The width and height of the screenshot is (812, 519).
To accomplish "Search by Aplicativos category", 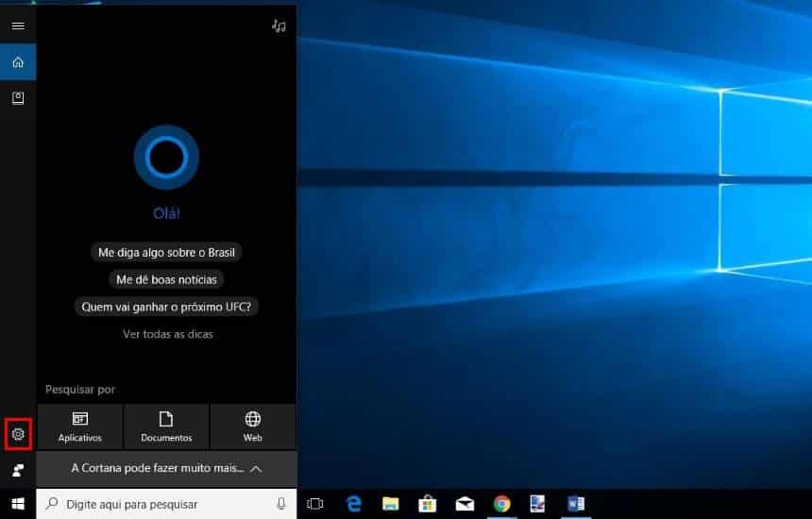I will [80, 427].
